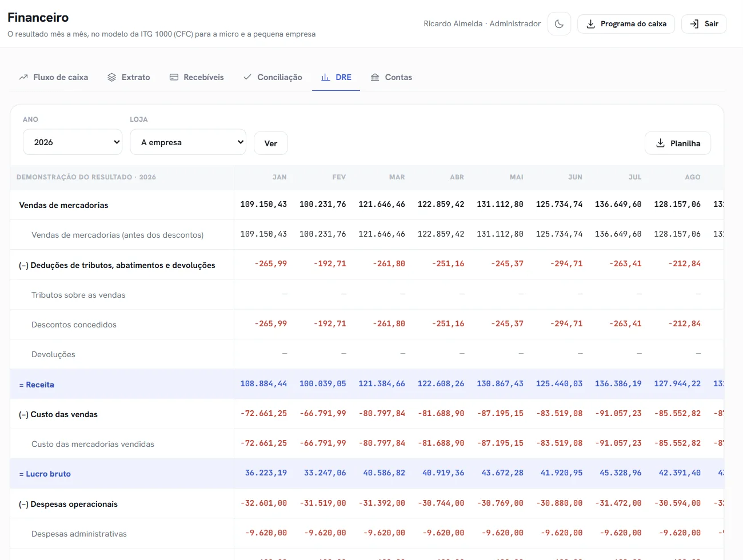Click the card icon of Recebíveis
The height and width of the screenshot is (560, 743).
(174, 77)
